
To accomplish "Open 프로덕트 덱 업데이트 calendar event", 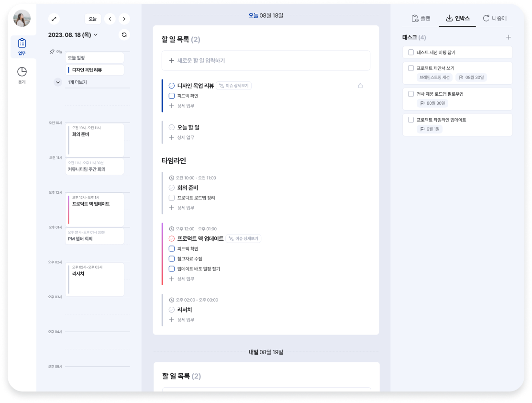I will point(95,210).
